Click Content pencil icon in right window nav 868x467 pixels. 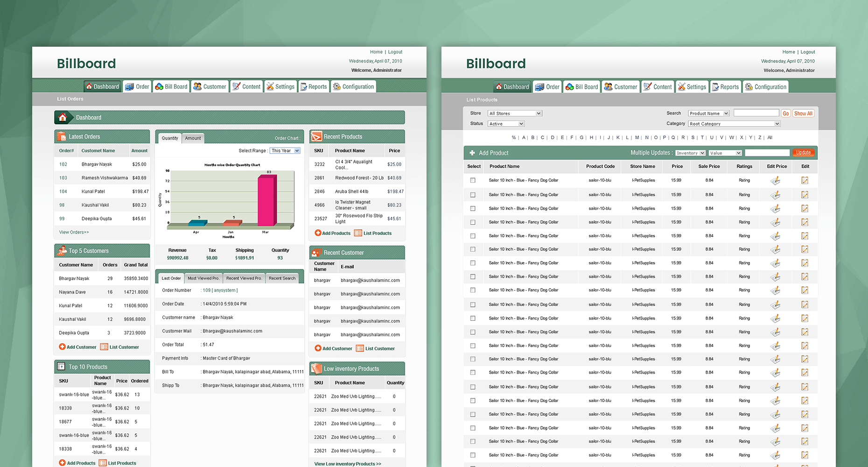pyautogui.click(x=647, y=86)
